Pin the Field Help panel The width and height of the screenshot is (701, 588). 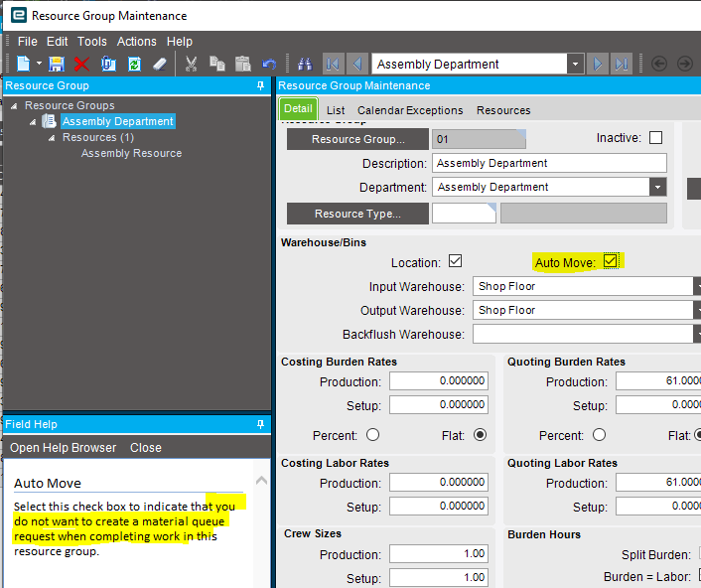[260, 424]
